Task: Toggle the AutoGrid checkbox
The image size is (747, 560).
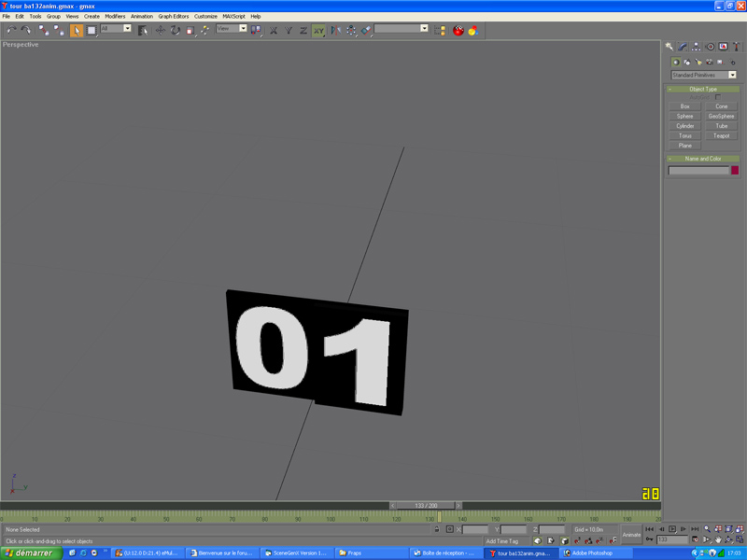Action: 717,97
